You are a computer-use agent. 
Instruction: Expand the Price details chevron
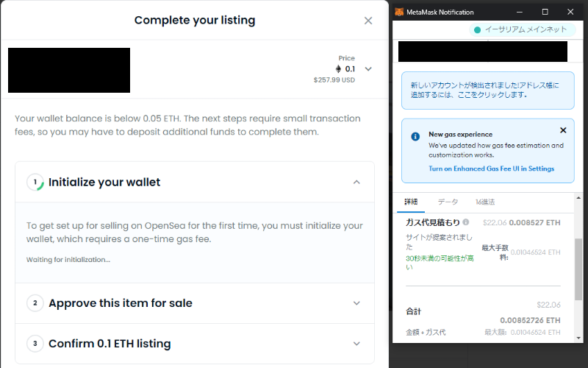tap(368, 68)
